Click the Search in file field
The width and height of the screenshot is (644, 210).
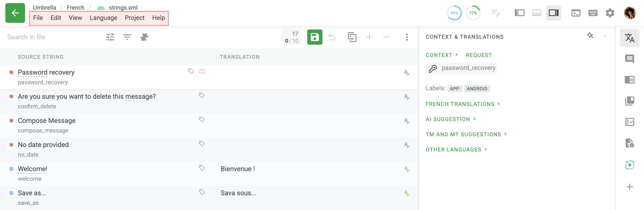tap(50, 37)
